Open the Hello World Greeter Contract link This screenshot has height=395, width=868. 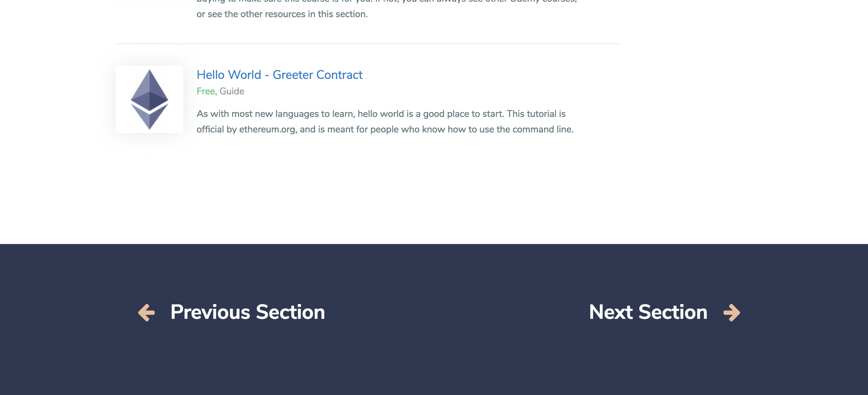point(279,75)
